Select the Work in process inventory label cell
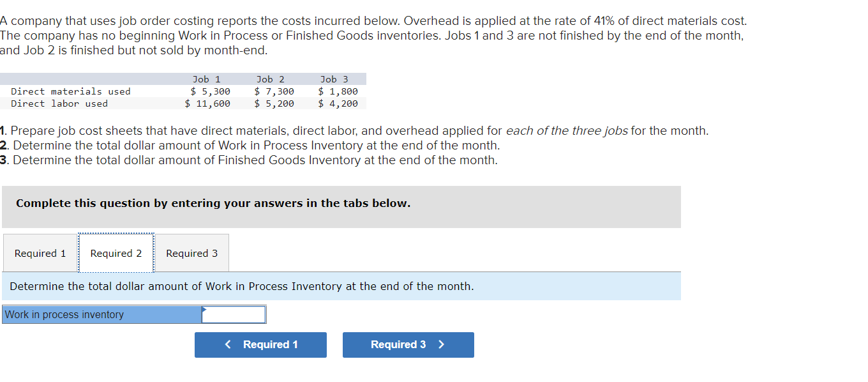 pyautogui.click(x=99, y=314)
